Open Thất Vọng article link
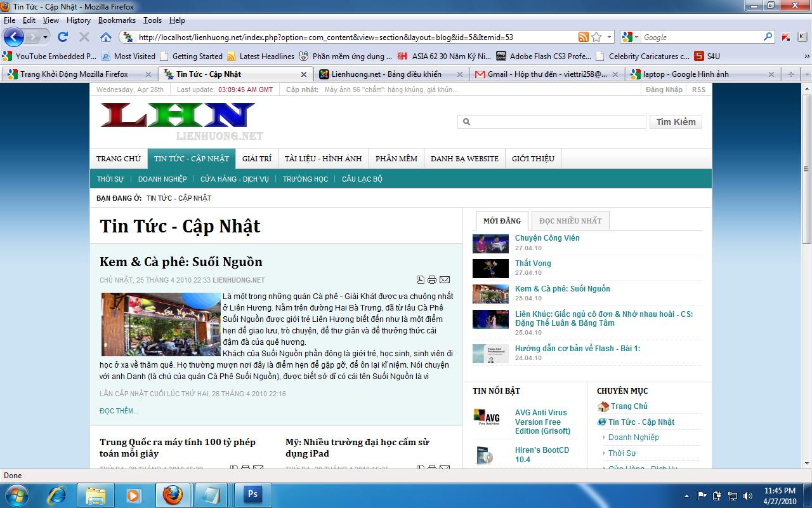 point(533,264)
